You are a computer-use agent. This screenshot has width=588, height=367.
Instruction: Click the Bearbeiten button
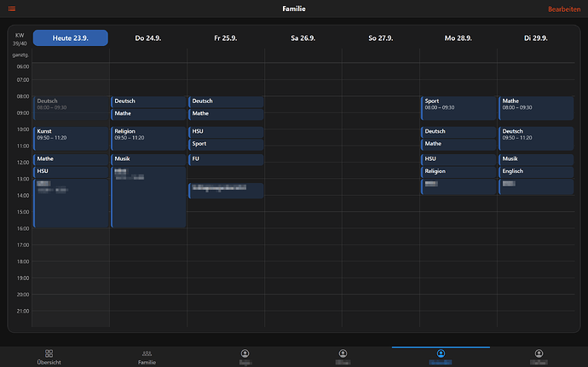pos(564,9)
